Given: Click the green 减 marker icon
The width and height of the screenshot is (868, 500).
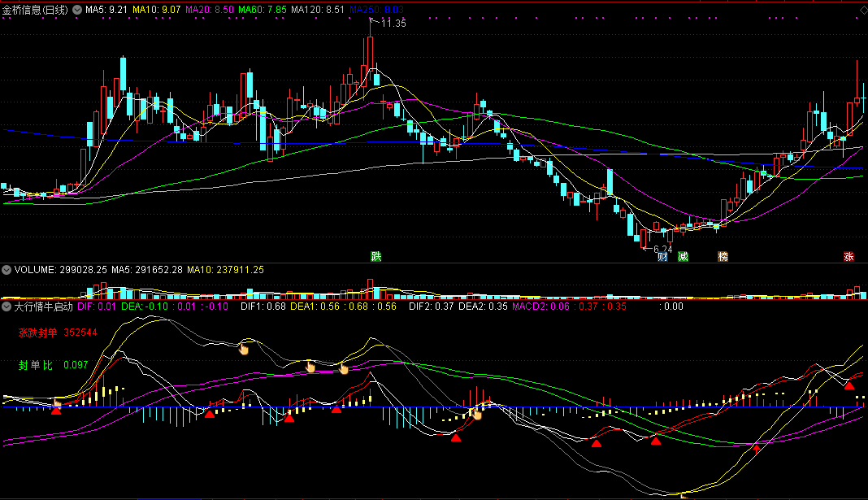Looking at the screenshot, I should click(x=684, y=256).
